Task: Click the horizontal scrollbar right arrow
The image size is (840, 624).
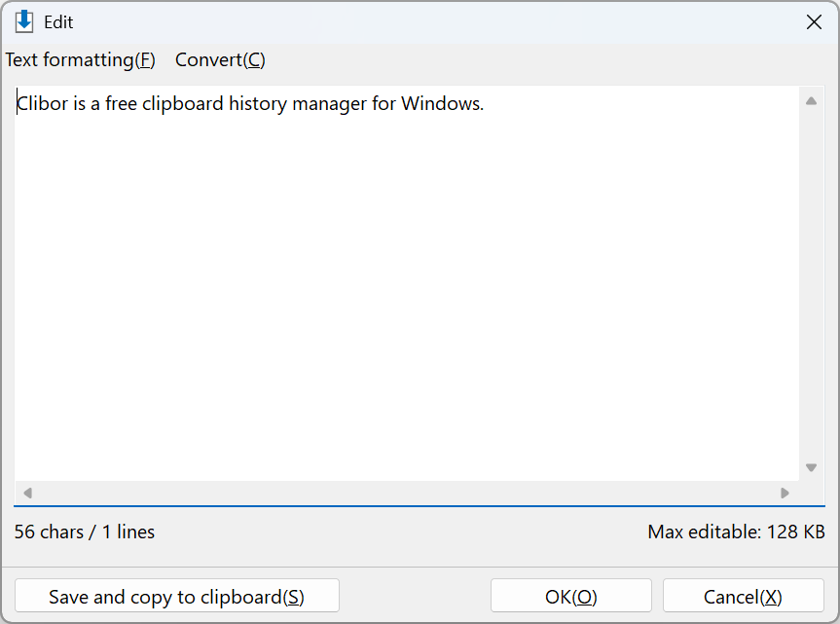Action: (x=785, y=493)
